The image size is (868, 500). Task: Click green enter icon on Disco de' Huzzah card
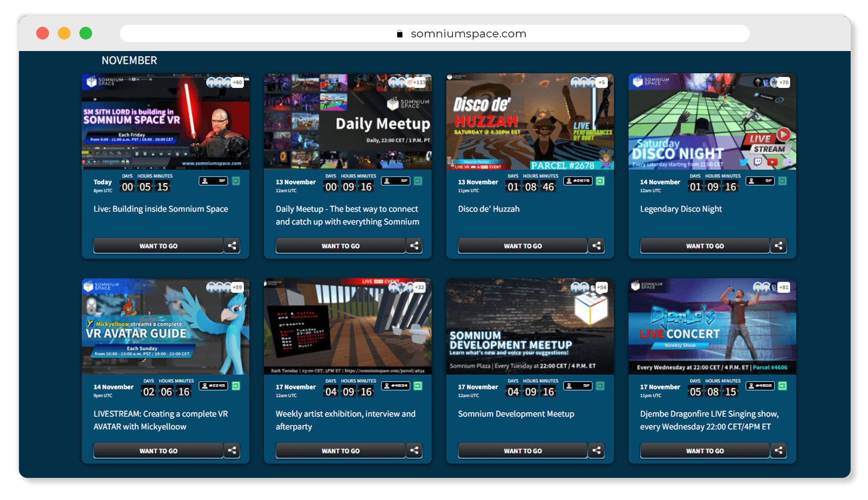tap(600, 181)
